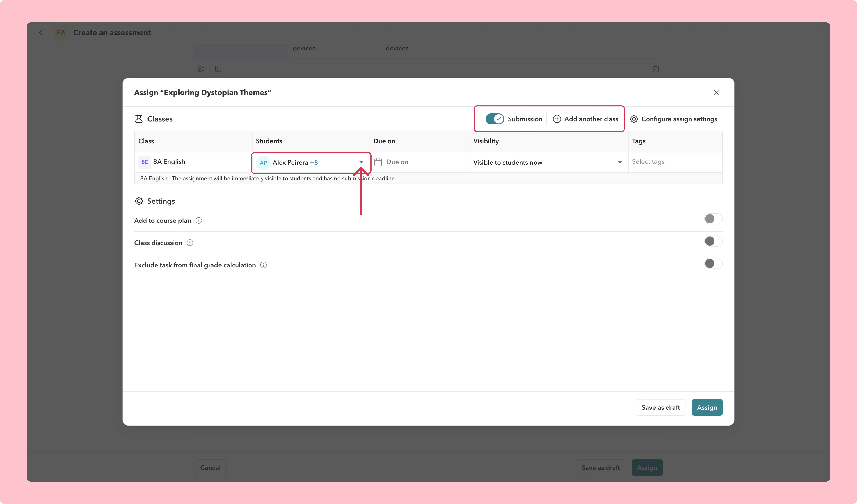The height and width of the screenshot is (504, 857).
Task: Click the add-column icon in the background toolbar
Action: [x=218, y=69]
